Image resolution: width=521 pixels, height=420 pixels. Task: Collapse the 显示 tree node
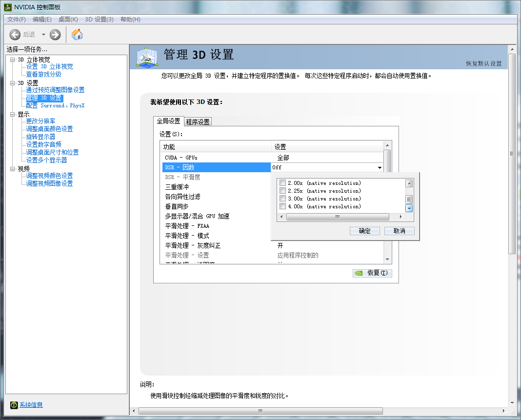pos(13,114)
